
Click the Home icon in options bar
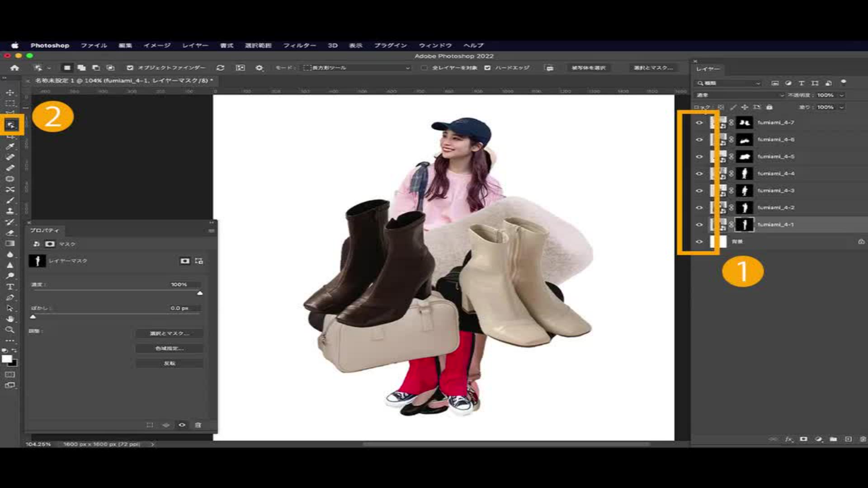coord(15,68)
